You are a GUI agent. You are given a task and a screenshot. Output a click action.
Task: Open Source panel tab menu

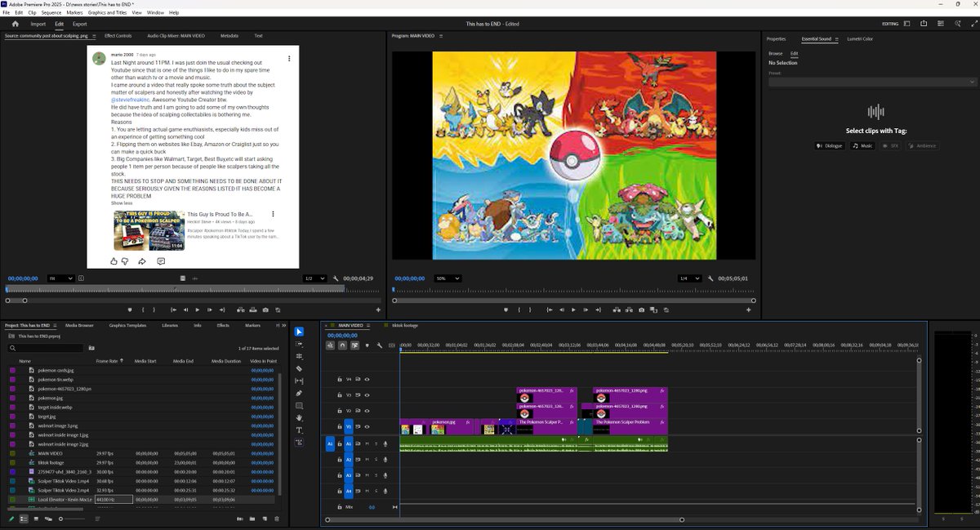click(94, 36)
